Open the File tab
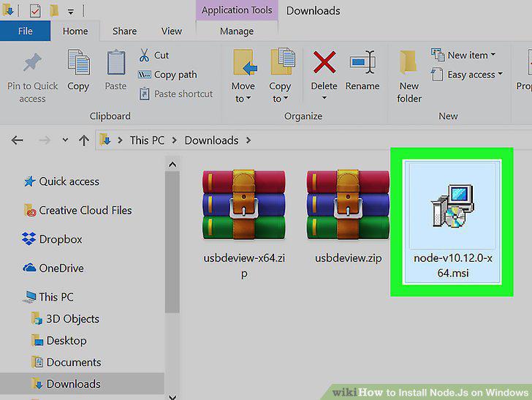 coord(25,31)
